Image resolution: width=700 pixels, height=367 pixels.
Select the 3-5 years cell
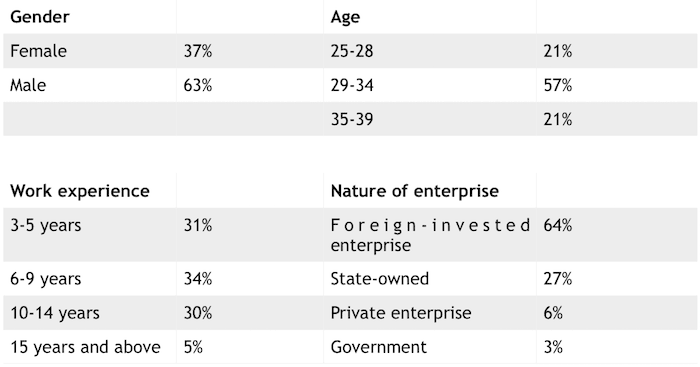[x=46, y=225]
